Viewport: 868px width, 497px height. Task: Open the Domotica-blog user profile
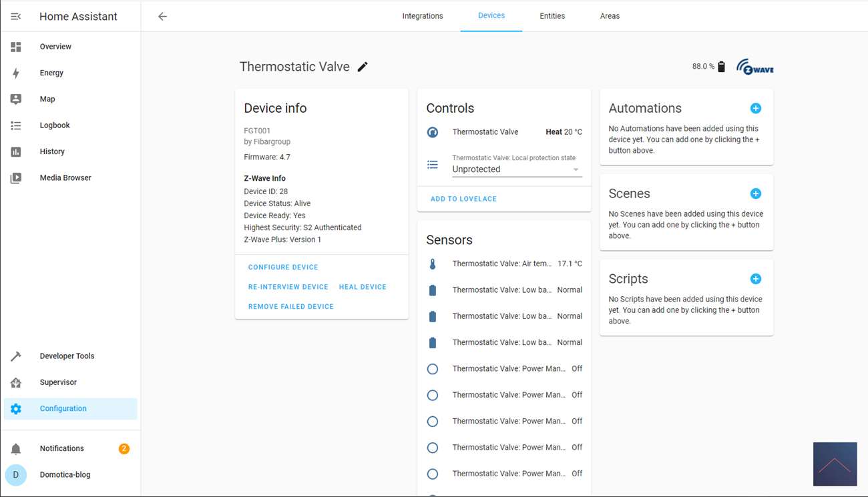coord(65,475)
